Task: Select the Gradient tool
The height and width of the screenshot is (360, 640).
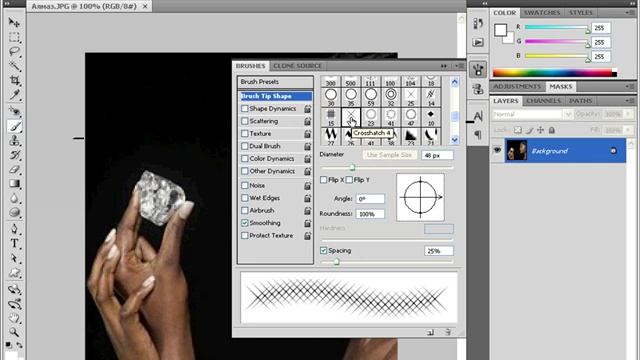Action: click(14, 184)
